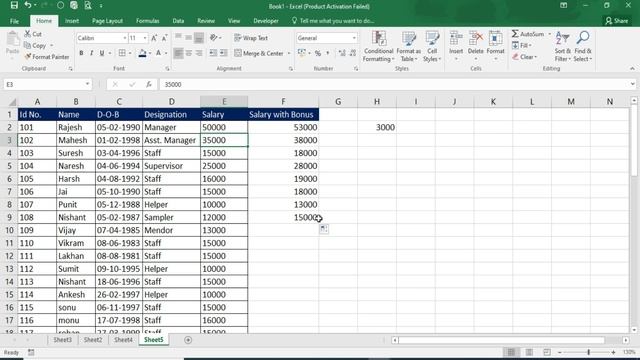Click the AutoSum button

coord(529,34)
